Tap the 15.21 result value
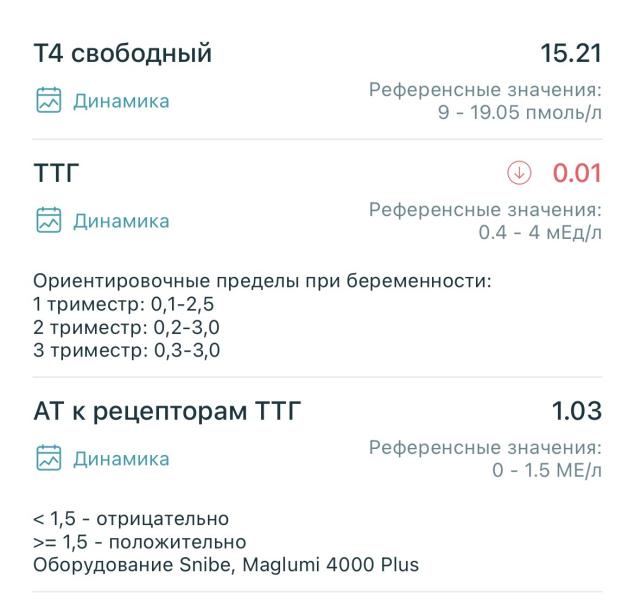The image size is (634, 600). pos(571,53)
